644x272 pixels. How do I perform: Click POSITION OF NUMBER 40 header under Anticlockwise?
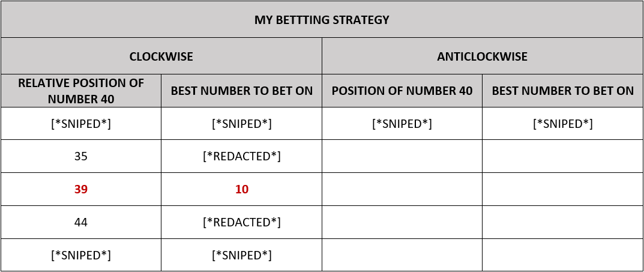[x=402, y=91]
